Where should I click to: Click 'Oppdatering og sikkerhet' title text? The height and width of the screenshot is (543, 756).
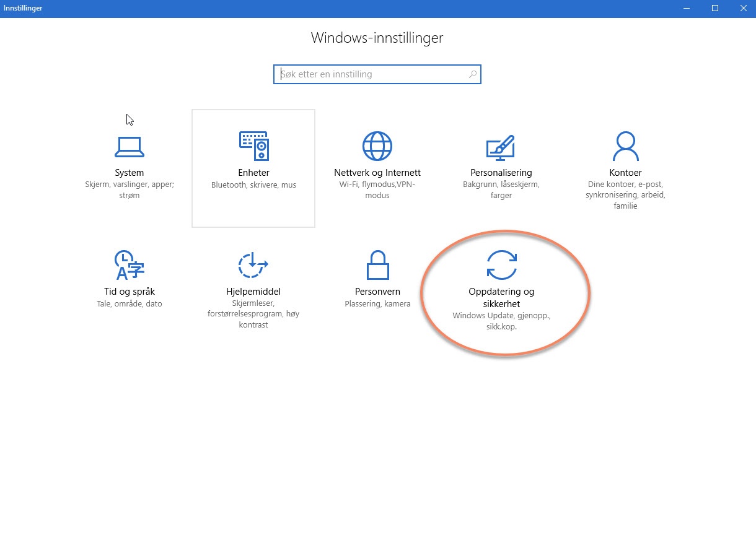(x=501, y=298)
